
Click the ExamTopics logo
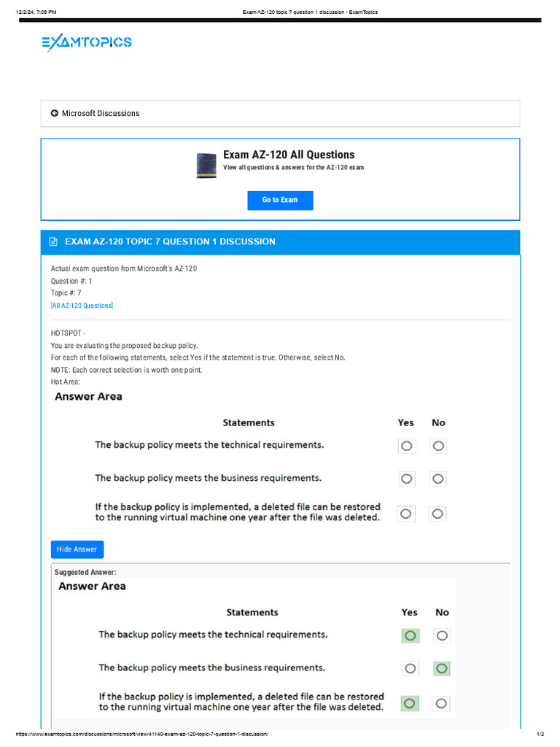pyautogui.click(x=87, y=42)
